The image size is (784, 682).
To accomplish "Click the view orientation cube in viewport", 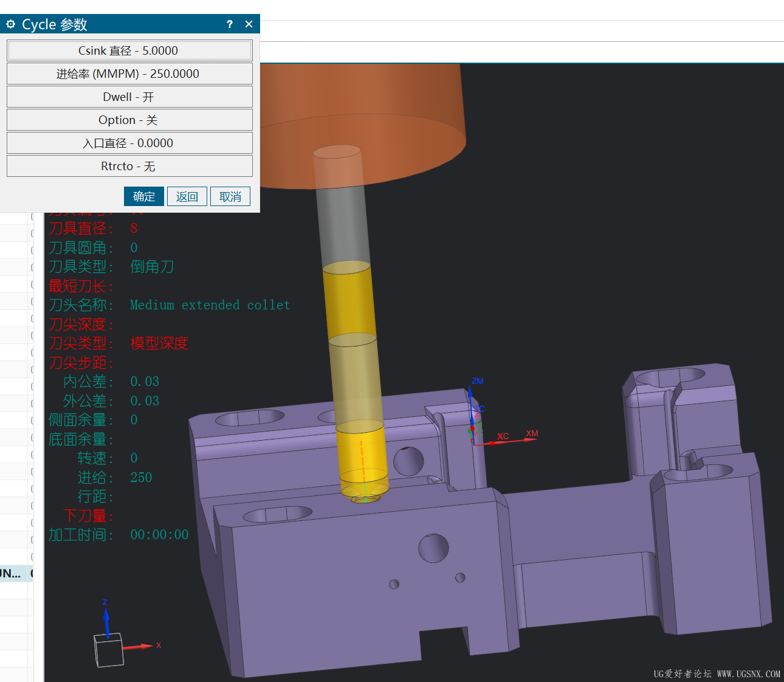I will [109, 650].
